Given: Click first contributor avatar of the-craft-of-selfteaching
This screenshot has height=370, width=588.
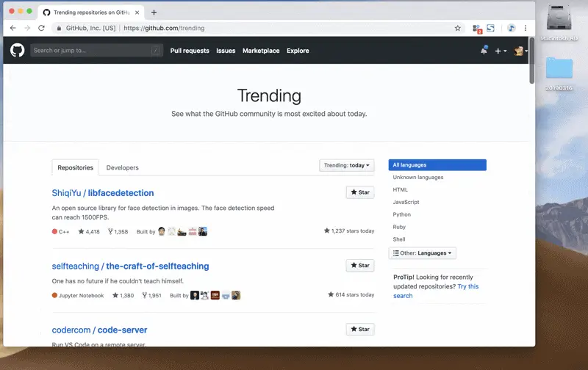Looking at the screenshot, I should [195, 295].
